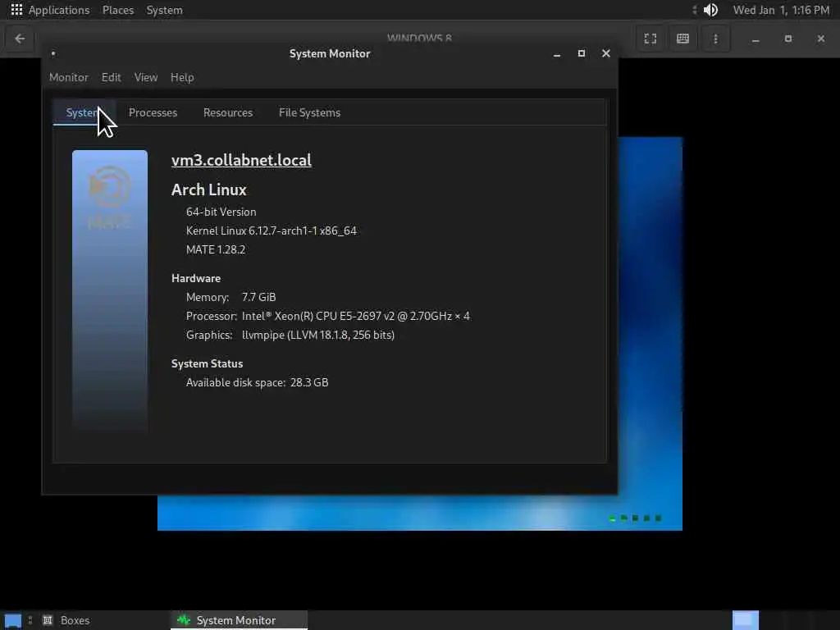Minimize the System Monitor window
Viewport: 840px width, 630px height.
(557, 53)
